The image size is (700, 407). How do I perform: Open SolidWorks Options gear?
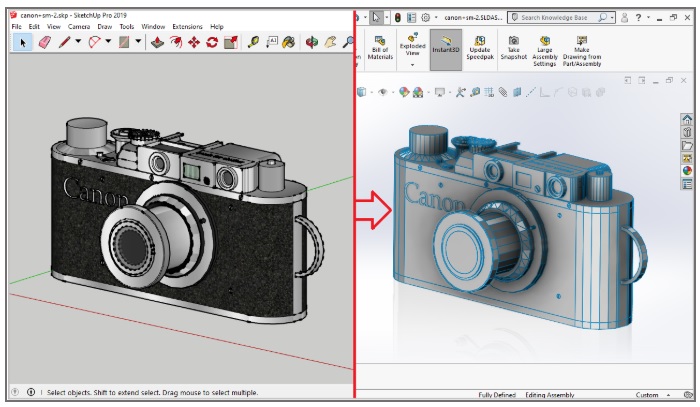pos(425,18)
